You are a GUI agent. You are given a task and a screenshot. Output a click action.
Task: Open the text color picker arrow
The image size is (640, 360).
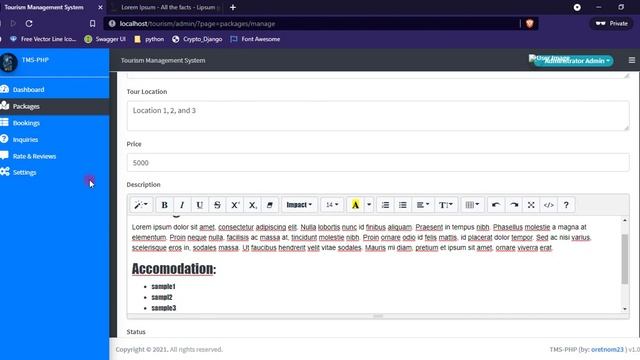369,205
